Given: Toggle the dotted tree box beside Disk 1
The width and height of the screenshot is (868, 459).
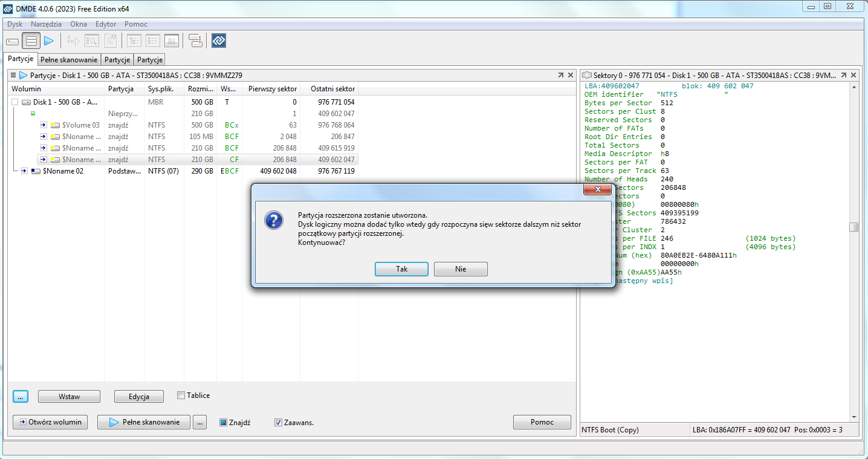Looking at the screenshot, I should click(15, 102).
